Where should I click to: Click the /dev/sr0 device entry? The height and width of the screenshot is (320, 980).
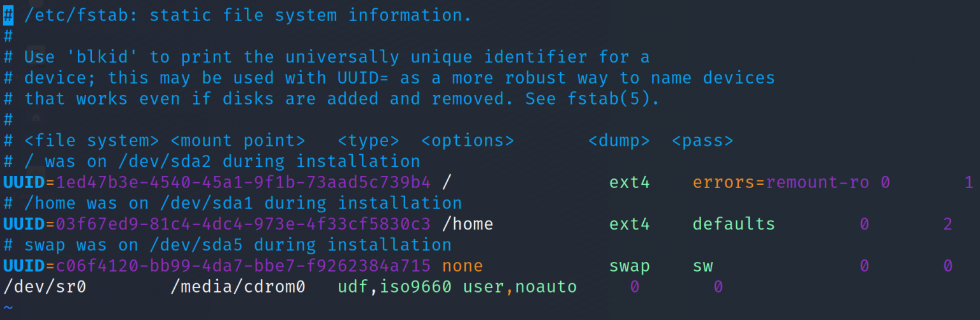pos(45,287)
